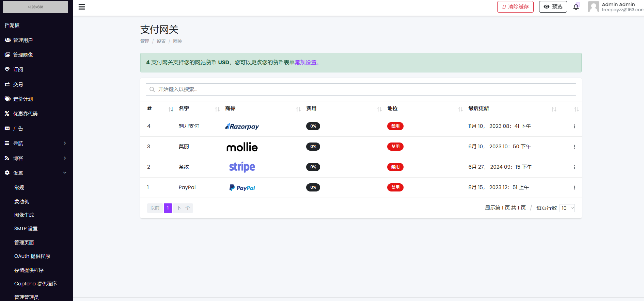Open 定价计划 menu item
The image size is (644, 301).
point(23,99)
